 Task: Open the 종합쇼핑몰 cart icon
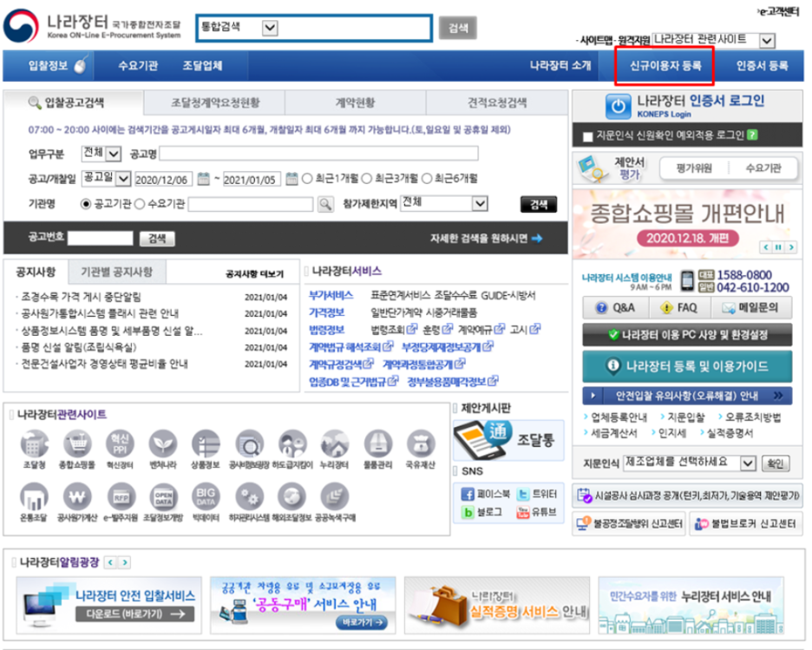click(77, 444)
